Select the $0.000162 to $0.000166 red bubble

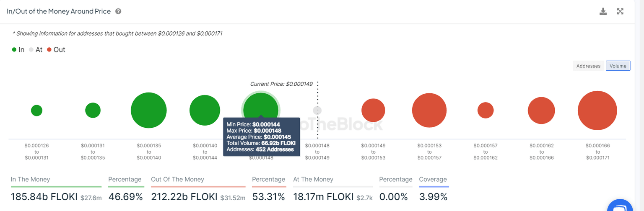541,111
